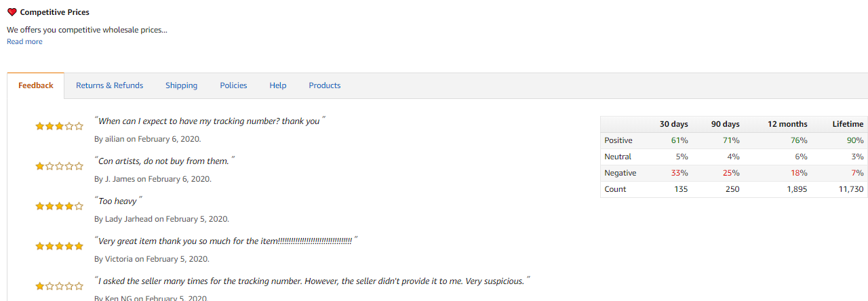Screen dimensions: 868x301
Task: Click the one-star rating on Ken NG's review
Action: (x=59, y=286)
